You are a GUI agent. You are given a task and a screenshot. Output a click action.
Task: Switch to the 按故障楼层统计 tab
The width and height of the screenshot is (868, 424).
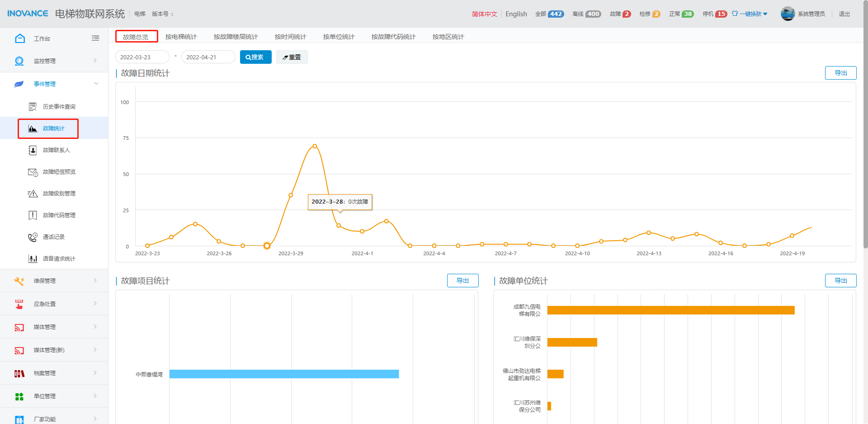tap(236, 37)
